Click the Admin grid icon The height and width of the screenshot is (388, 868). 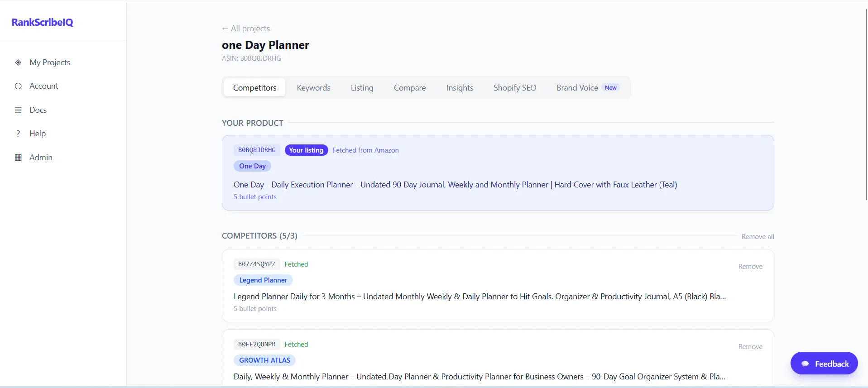18,158
